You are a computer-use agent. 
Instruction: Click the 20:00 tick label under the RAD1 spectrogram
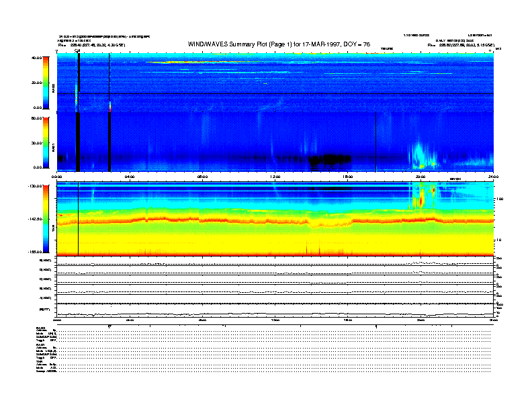click(x=420, y=177)
